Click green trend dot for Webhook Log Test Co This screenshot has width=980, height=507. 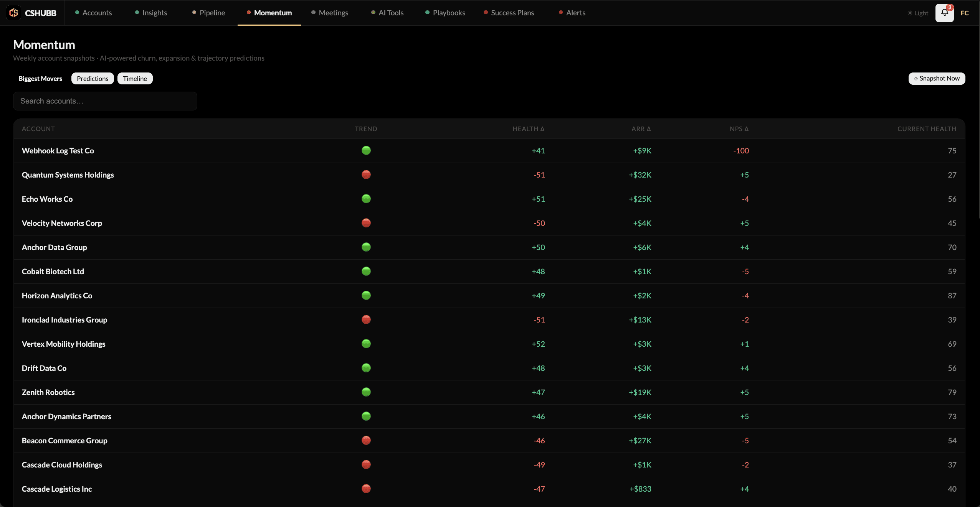click(x=366, y=150)
